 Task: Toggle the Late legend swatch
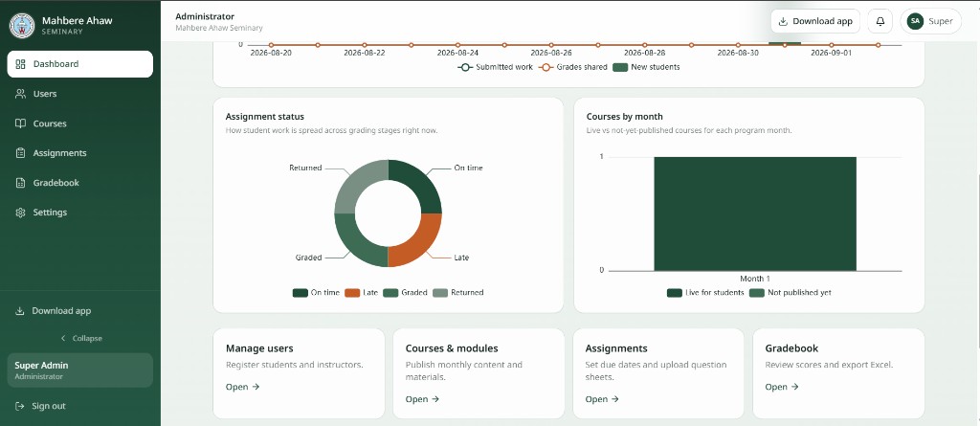click(x=352, y=293)
